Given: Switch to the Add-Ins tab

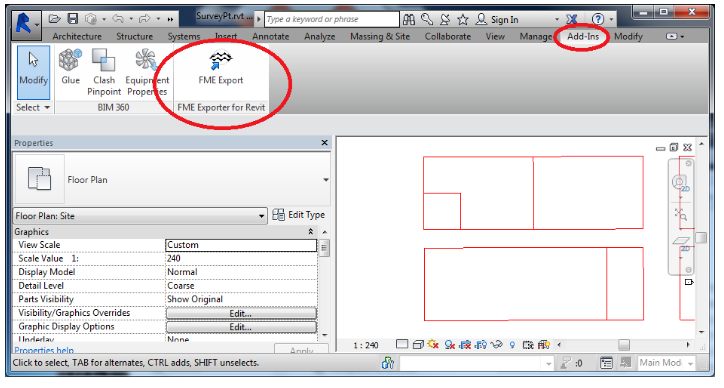Looking at the screenshot, I should click(583, 36).
